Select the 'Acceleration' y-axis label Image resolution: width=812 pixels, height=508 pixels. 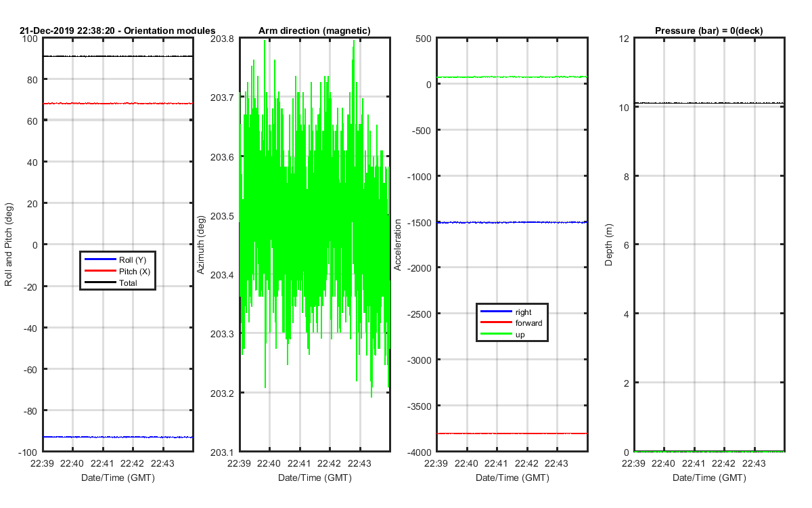pos(398,245)
